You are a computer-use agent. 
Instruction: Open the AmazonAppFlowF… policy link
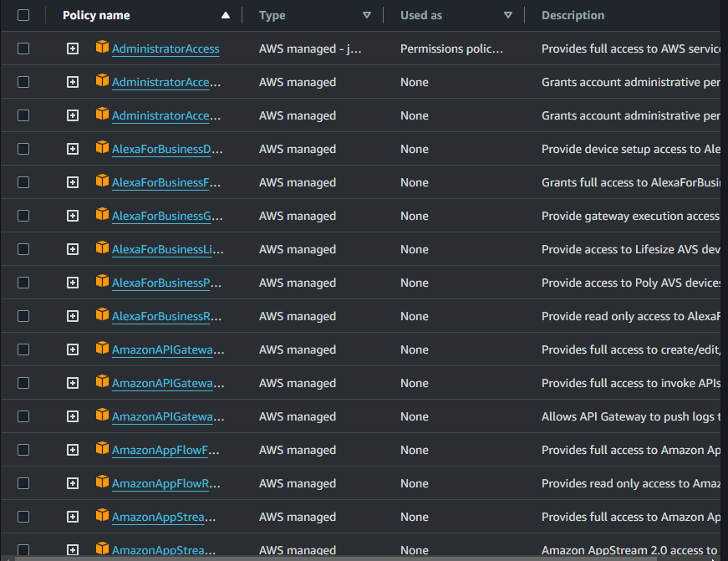click(165, 450)
